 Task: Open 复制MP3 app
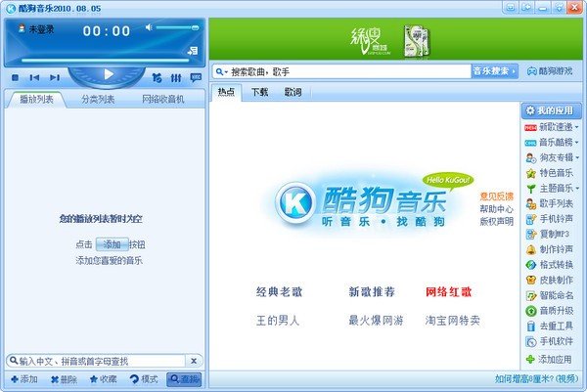[547, 235]
